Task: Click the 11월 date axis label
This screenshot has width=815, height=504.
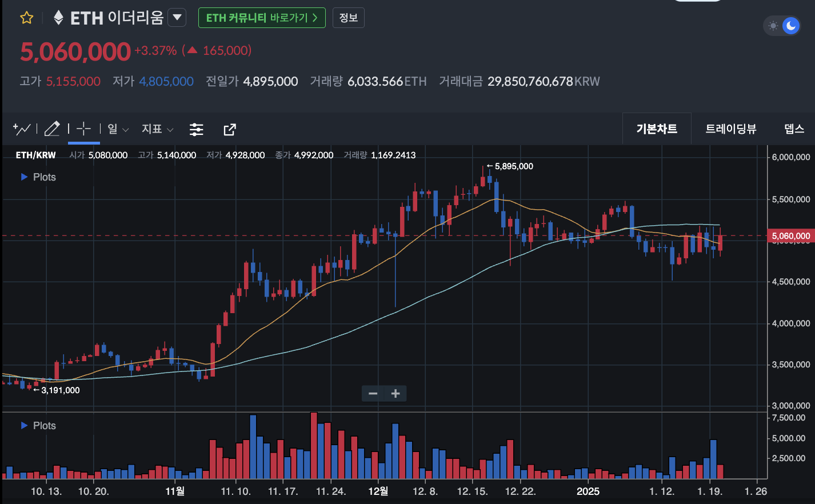Action: point(175,491)
